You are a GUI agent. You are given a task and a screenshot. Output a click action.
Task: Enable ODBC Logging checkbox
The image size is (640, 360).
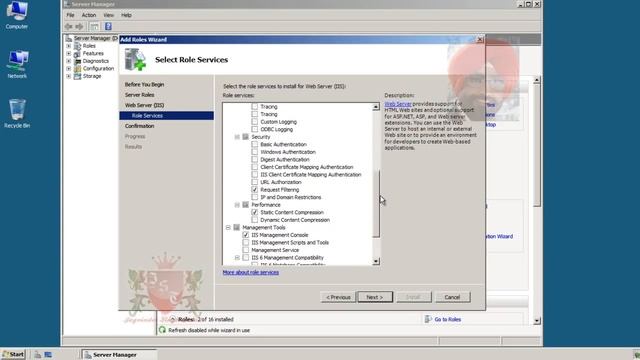[255, 129]
